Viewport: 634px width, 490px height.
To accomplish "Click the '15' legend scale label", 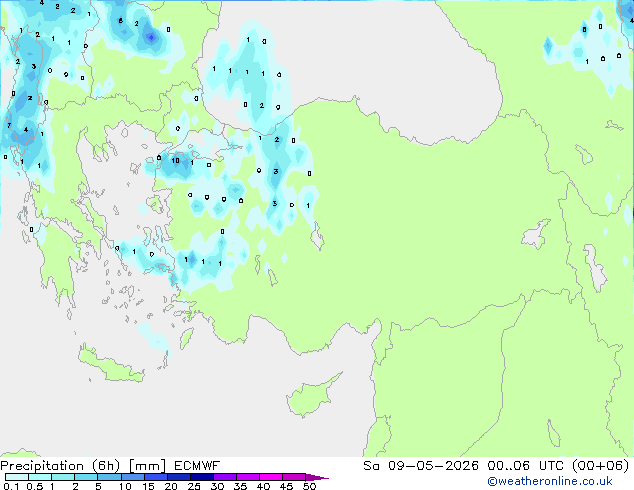I will (x=148, y=486).
